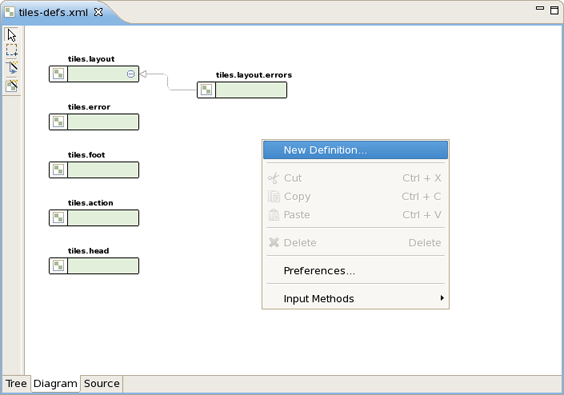Click the tiles.foot node icon
This screenshot has width=564, height=395.
point(58,170)
